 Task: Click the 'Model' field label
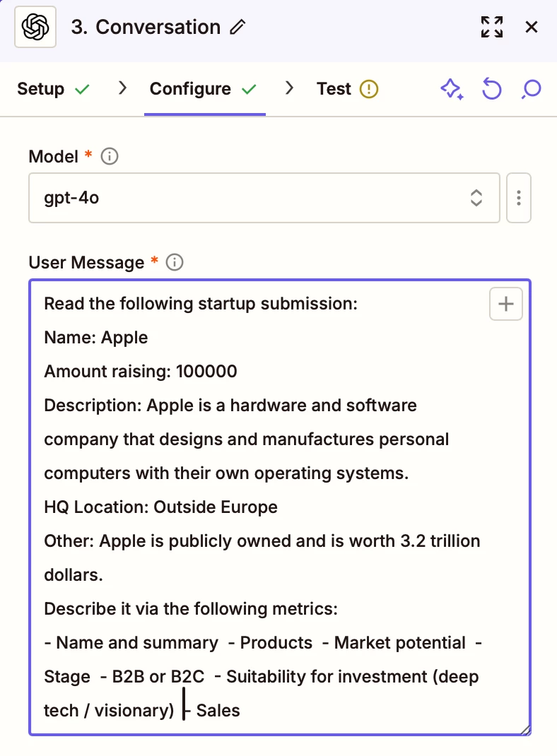pos(53,156)
